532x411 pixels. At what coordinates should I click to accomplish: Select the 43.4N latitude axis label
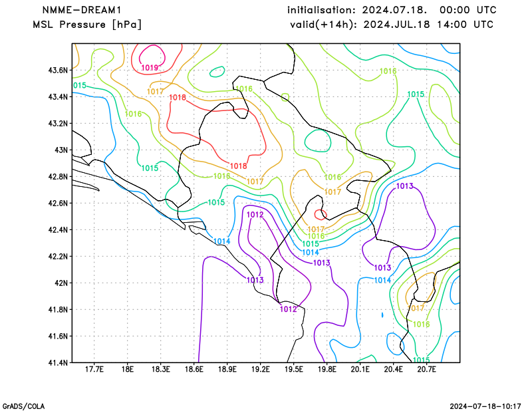(58, 96)
